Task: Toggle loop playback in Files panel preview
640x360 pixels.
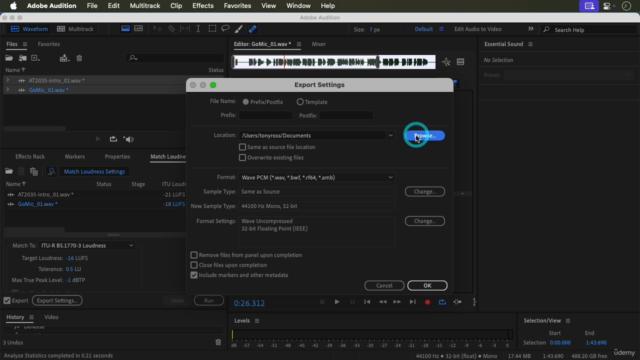Action: tap(113, 139)
